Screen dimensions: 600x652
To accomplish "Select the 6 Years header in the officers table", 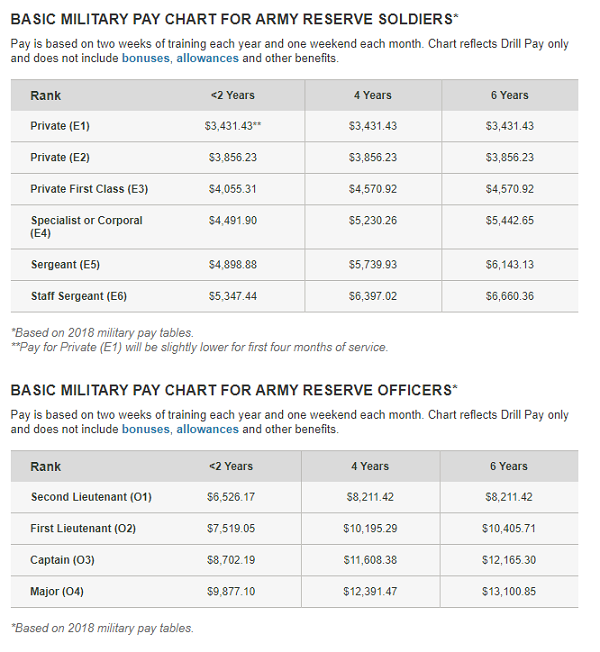I will [x=509, y=466].
